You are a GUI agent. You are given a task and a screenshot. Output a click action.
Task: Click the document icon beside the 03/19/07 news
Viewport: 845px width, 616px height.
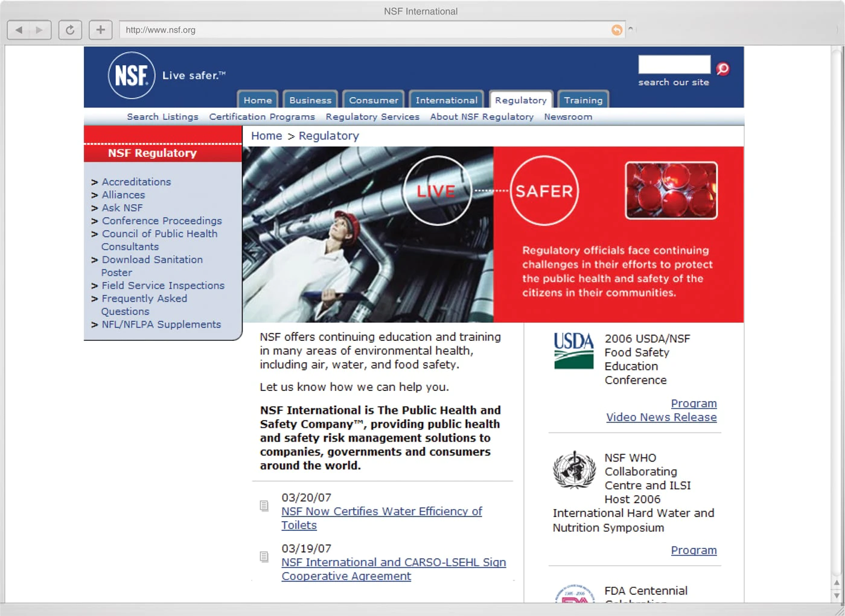coord(264,556)
